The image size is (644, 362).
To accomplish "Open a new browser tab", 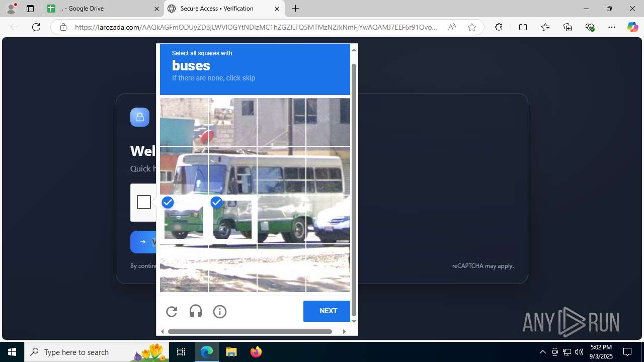I will (296, 9).
